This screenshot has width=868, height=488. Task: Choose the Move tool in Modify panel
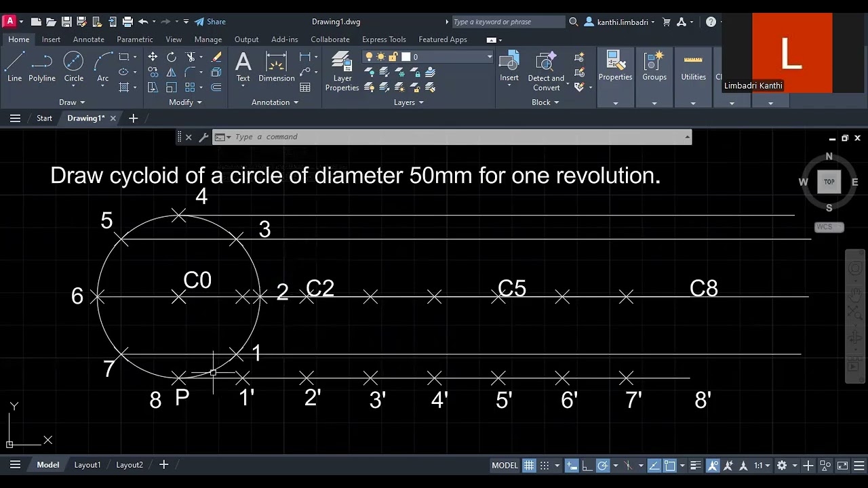point(153,57)
